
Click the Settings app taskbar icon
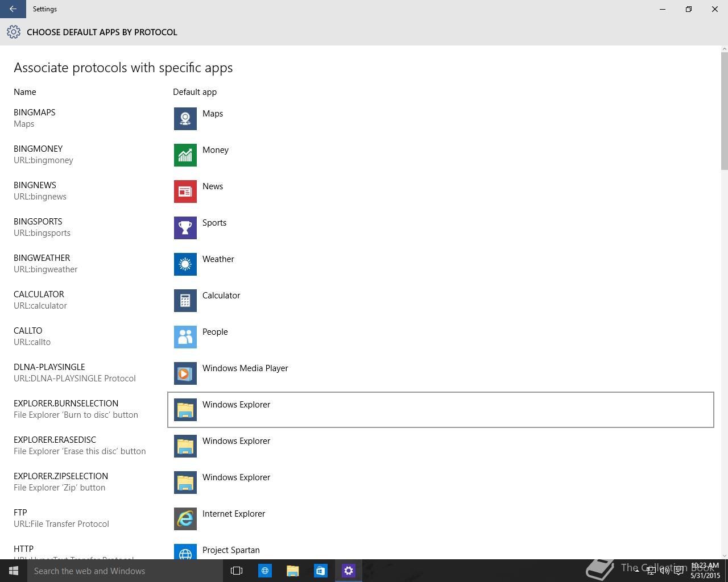pos(349,571)
